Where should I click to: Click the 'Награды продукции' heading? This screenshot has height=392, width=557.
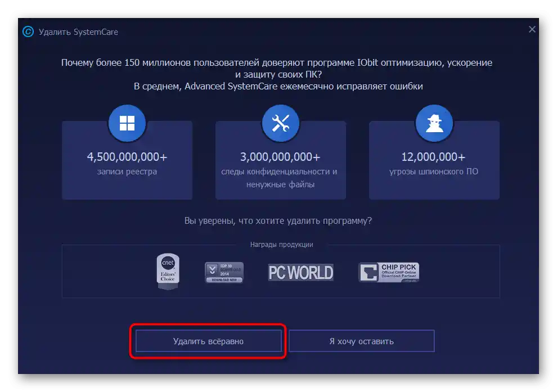click(x=282, y=245)
